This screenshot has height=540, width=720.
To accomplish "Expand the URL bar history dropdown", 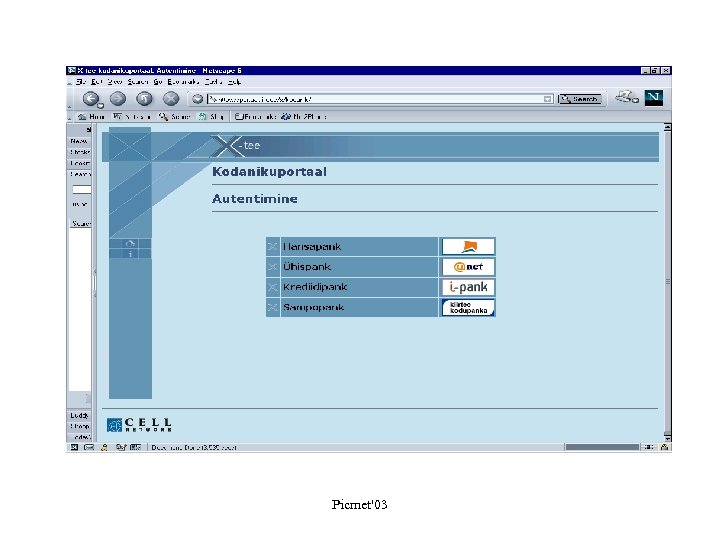I will 547,99.
